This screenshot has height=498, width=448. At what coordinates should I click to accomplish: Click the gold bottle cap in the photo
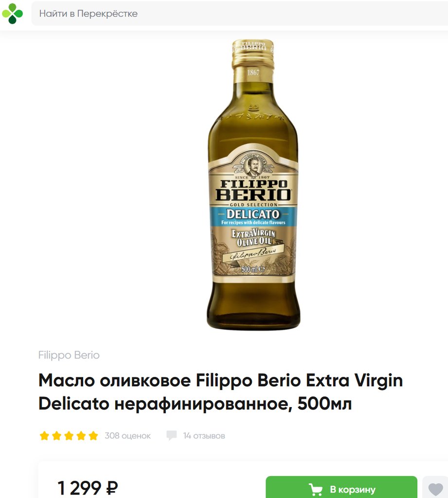coord(252,53)
